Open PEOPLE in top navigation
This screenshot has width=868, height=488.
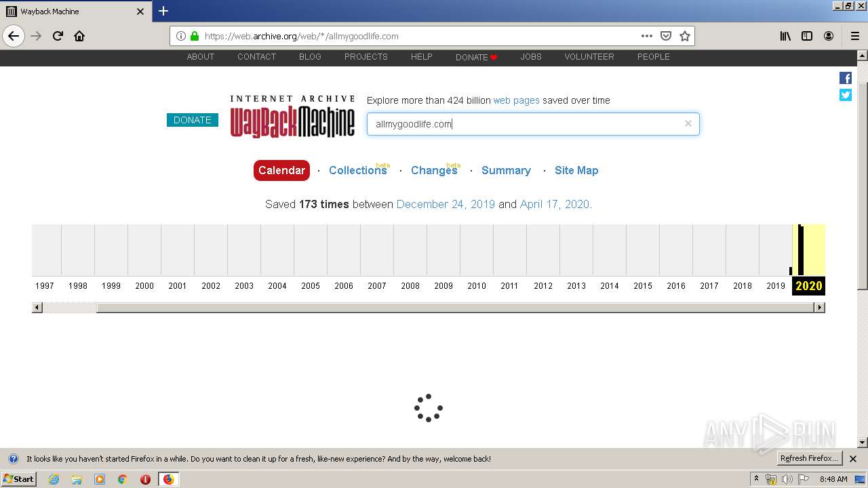click(x=654, y=57)
